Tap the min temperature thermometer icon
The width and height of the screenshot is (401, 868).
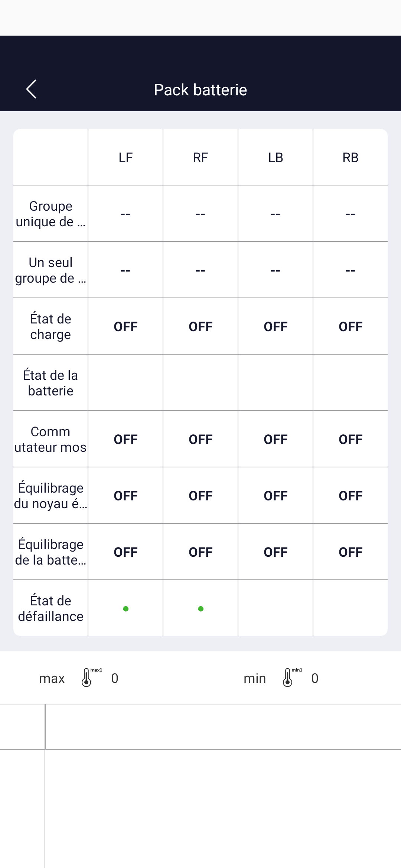[288, 678]
